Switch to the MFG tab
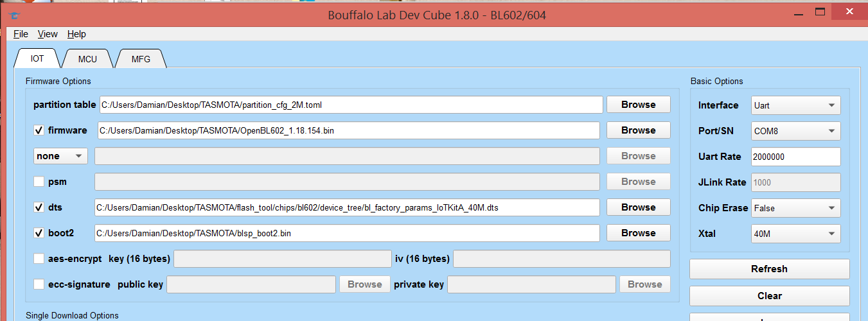 coord(141,59)
